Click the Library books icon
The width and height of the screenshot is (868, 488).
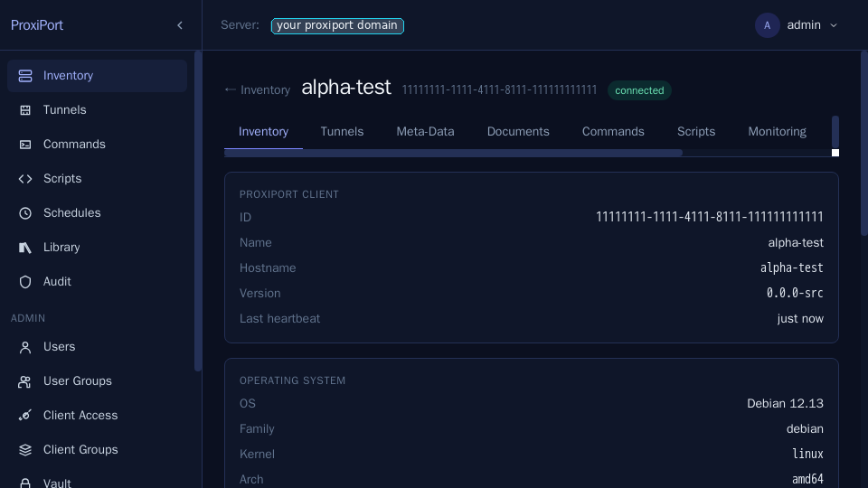[x=25, y=248]
